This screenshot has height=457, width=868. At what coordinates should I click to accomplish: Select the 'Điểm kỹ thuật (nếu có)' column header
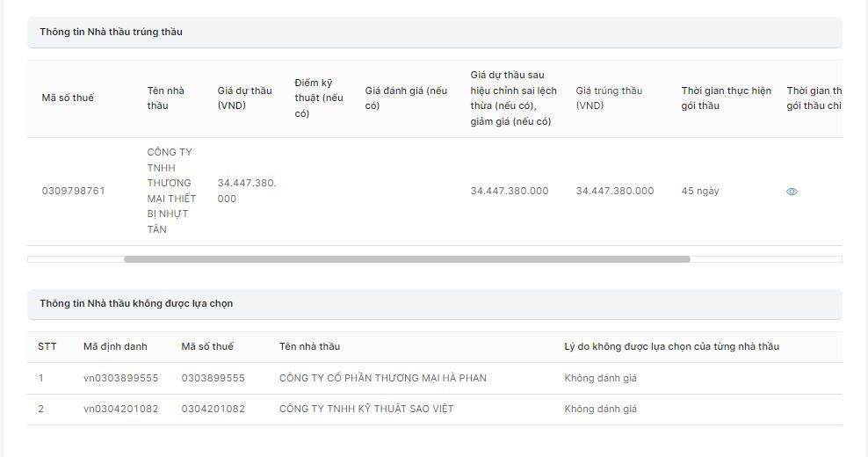pyautogui.click(x=319, y=98)
